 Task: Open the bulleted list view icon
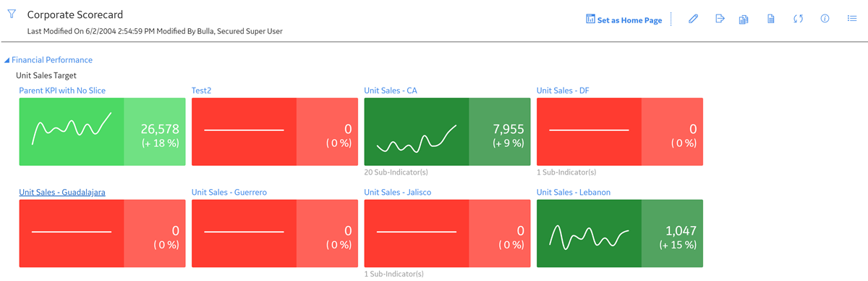[x=852, y=19]
